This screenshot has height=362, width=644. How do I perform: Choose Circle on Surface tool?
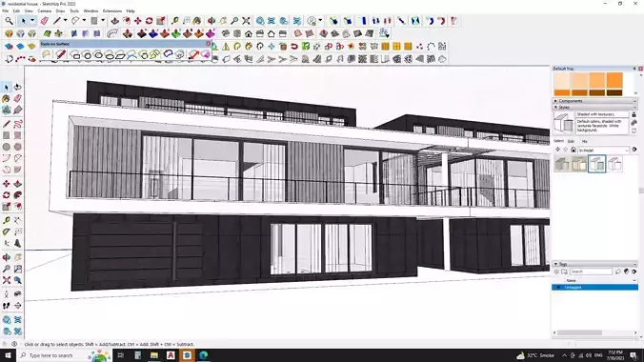(87, 54)
